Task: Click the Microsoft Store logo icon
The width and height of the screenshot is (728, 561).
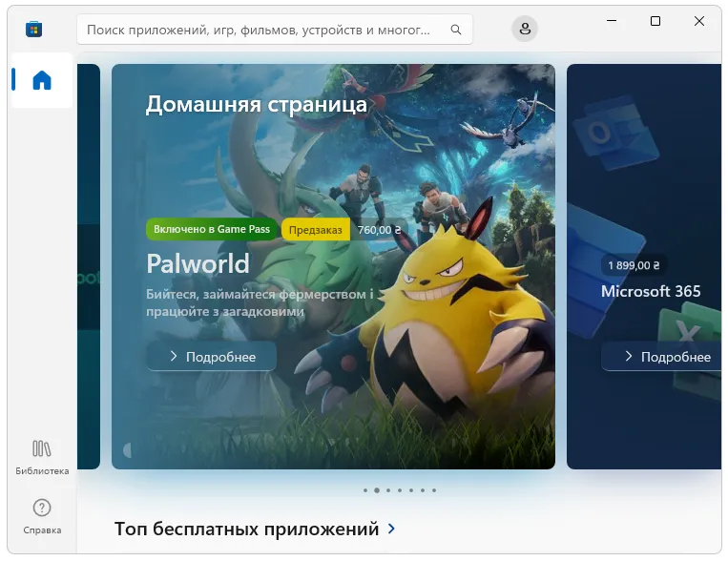Action: click(34, 30)
